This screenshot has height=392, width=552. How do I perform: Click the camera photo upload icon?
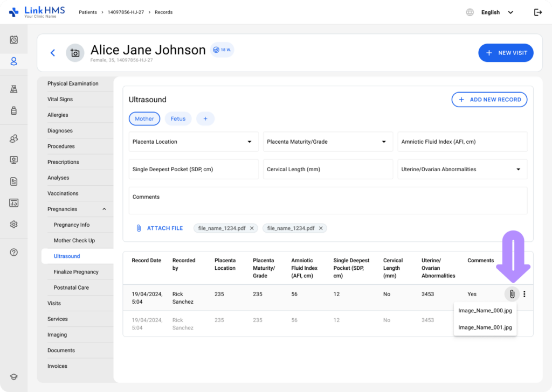click(x=75, y=53)
